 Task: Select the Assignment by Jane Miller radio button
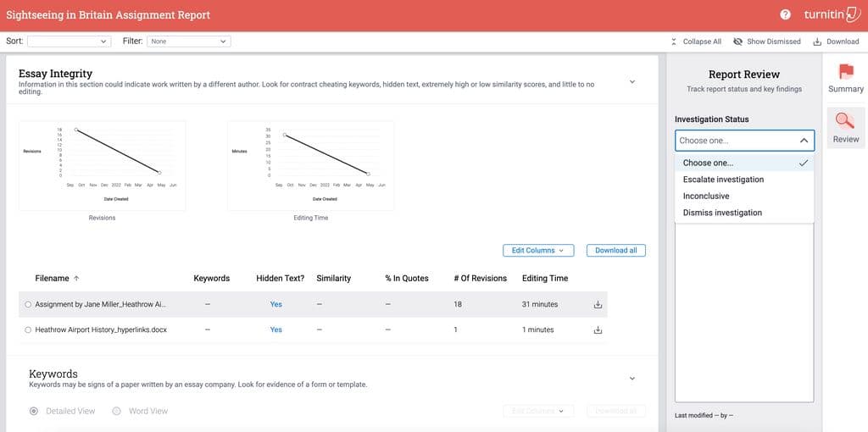pos(28,305)
